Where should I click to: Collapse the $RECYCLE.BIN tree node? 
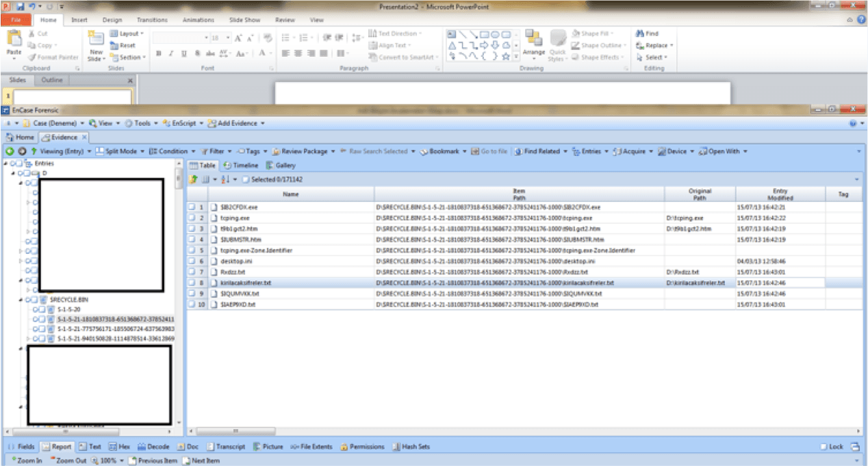tap(22, 300)
